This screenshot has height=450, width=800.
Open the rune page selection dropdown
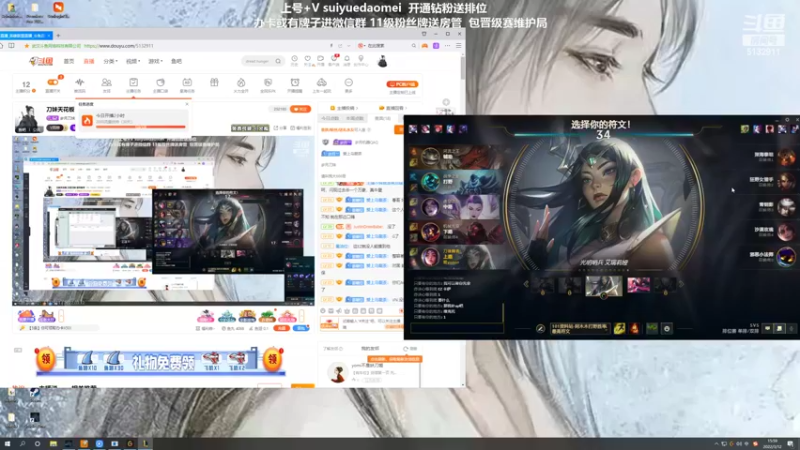click(580, 329)
